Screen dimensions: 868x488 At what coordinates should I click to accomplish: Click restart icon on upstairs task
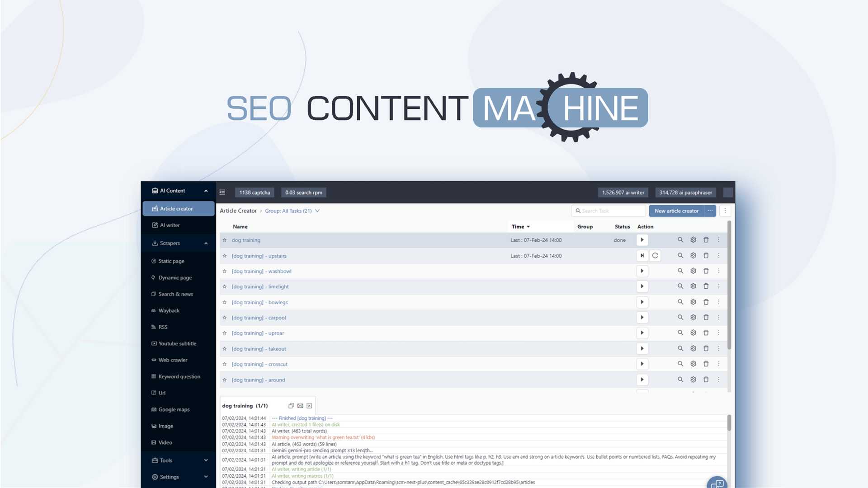655,256
